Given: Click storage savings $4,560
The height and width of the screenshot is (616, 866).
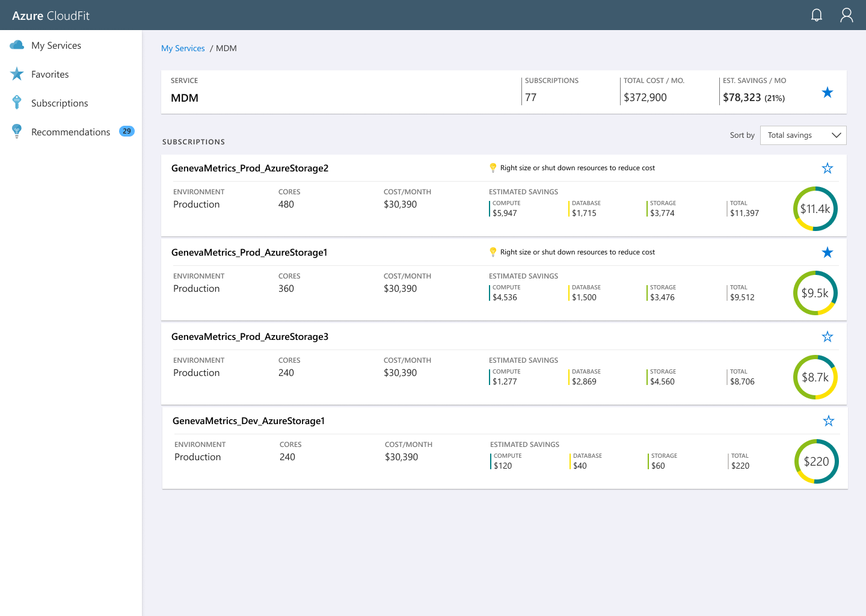Looking at the screenshot, I should tap(662, 381).
